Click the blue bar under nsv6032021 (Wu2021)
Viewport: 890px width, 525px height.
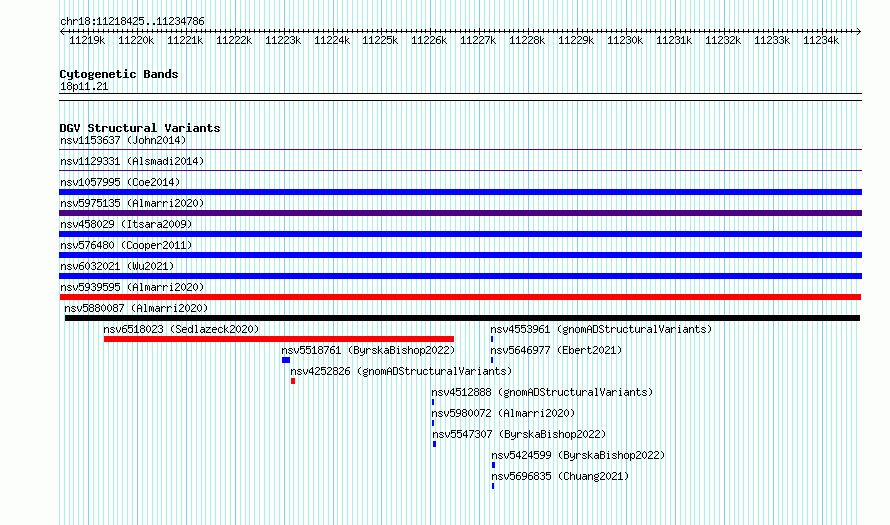pyautogui.click(x=460, y=276)
